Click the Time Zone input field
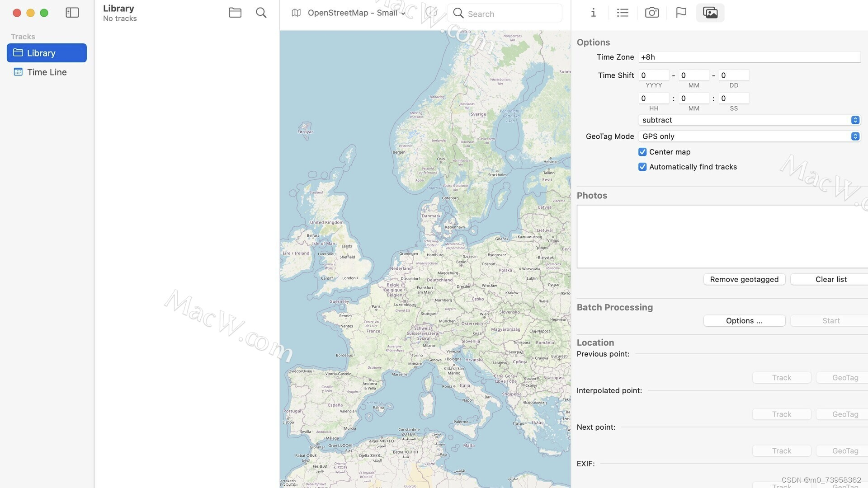 [x=749, y=57]
